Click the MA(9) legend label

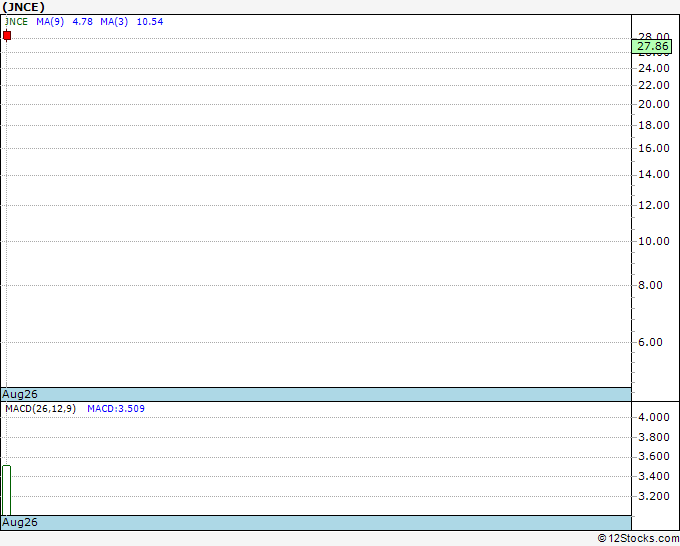50,22
